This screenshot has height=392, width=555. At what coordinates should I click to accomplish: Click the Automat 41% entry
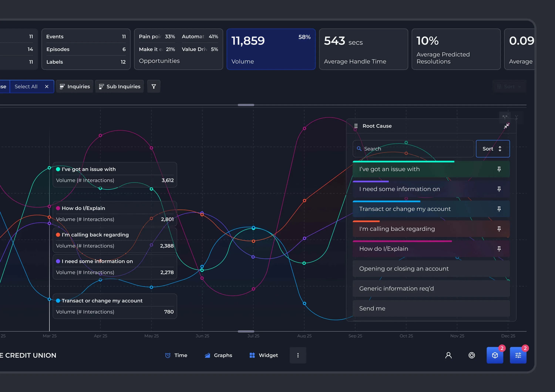click(x=200, y=36)
